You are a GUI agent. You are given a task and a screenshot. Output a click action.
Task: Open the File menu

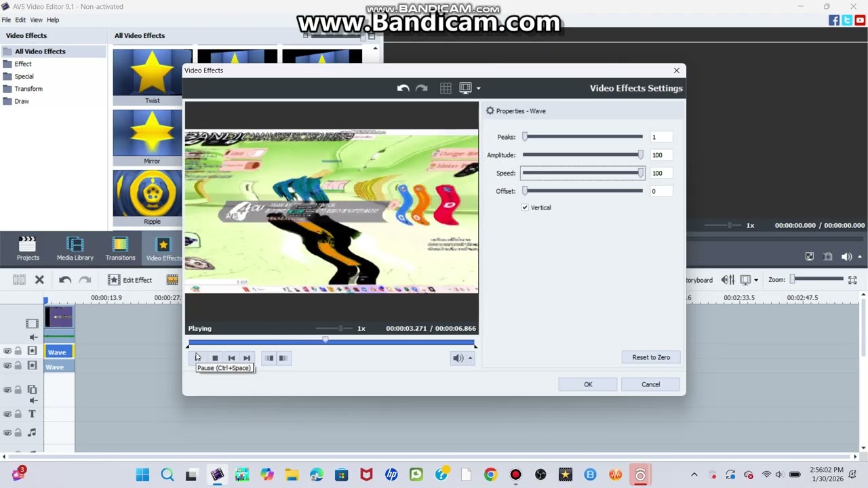pyautogui.click(x=6, y=20)
